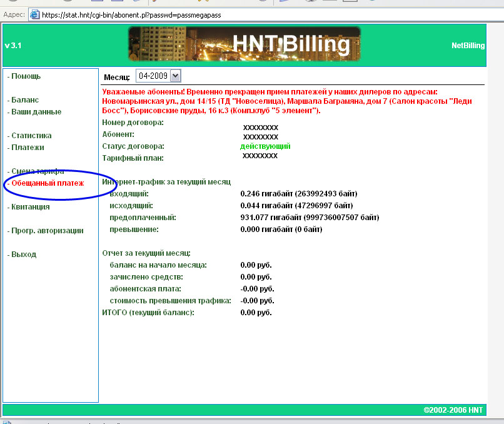Viewport: 504px width, 424px height.
Task: Open the Квитанция receipt page
Action: 31,207
